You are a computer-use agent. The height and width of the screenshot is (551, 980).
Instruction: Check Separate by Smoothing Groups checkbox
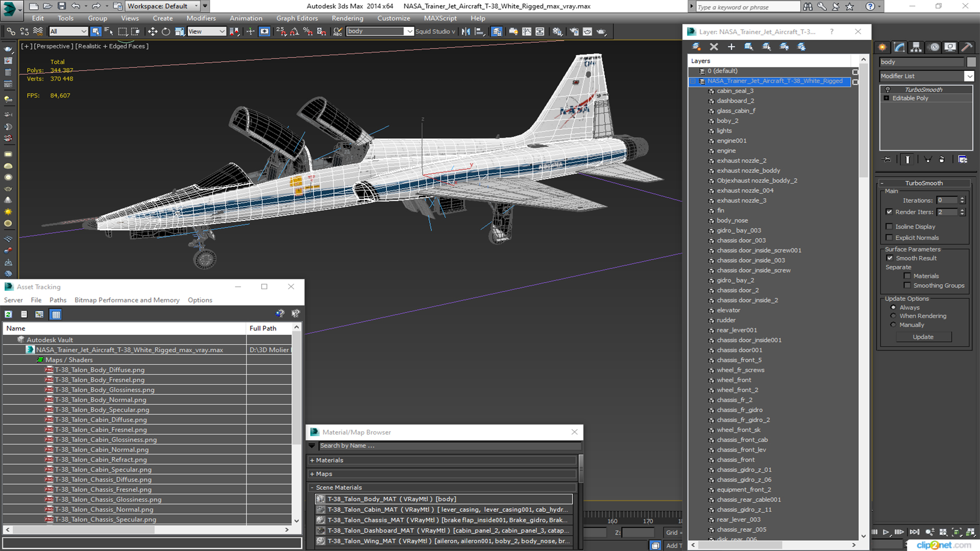coord(907,286)
